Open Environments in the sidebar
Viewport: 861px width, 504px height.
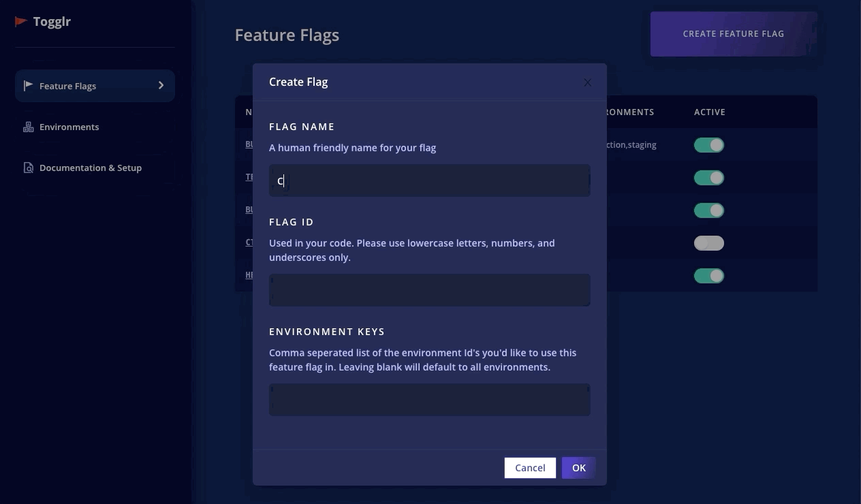point(69,127)
